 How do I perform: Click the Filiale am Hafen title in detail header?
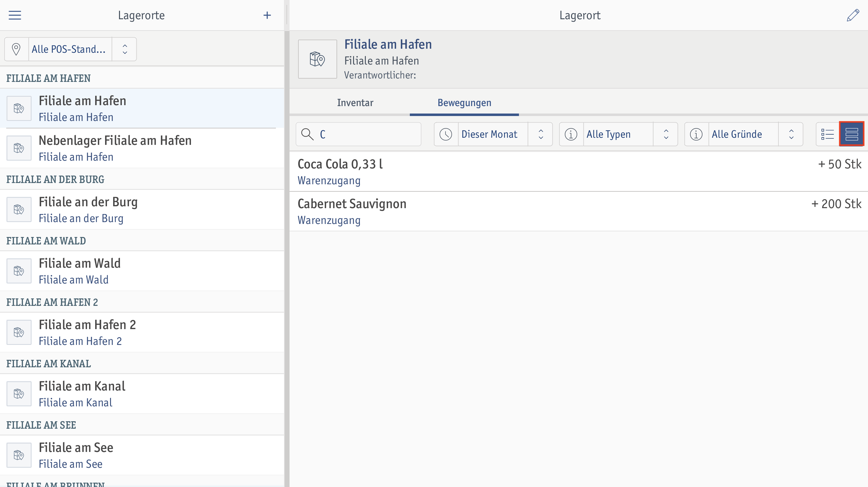point(388,44)
